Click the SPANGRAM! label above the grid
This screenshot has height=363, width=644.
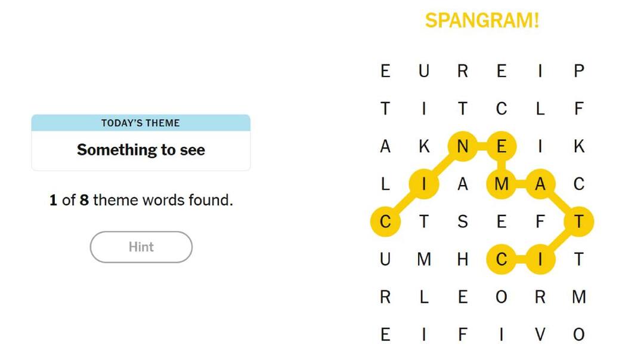tap(482, 21)
